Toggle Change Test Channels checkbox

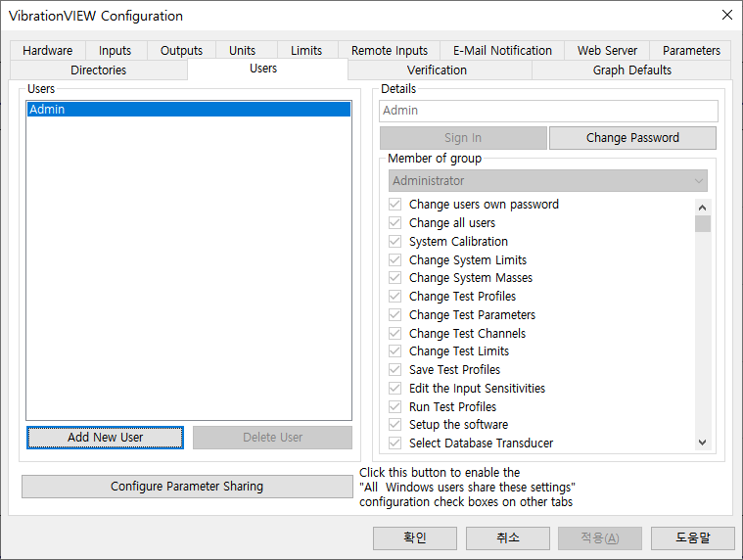pyautogui.click(x=395, y=334)
